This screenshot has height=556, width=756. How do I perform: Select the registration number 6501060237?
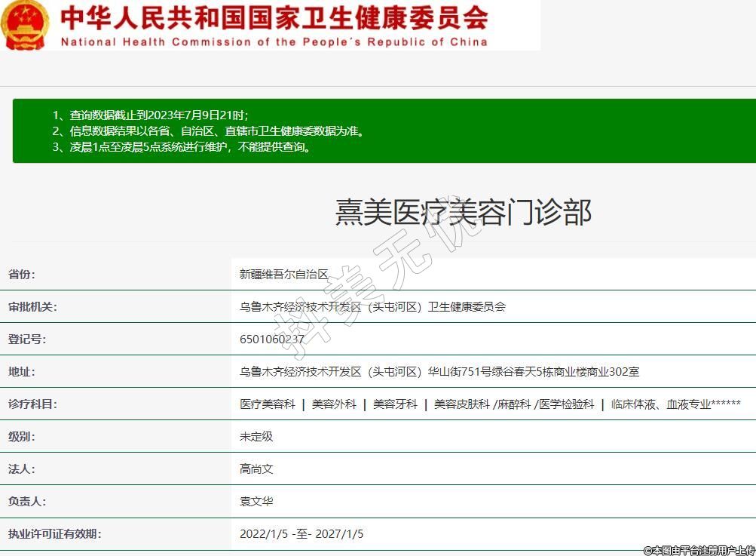(x=272, y=339)
